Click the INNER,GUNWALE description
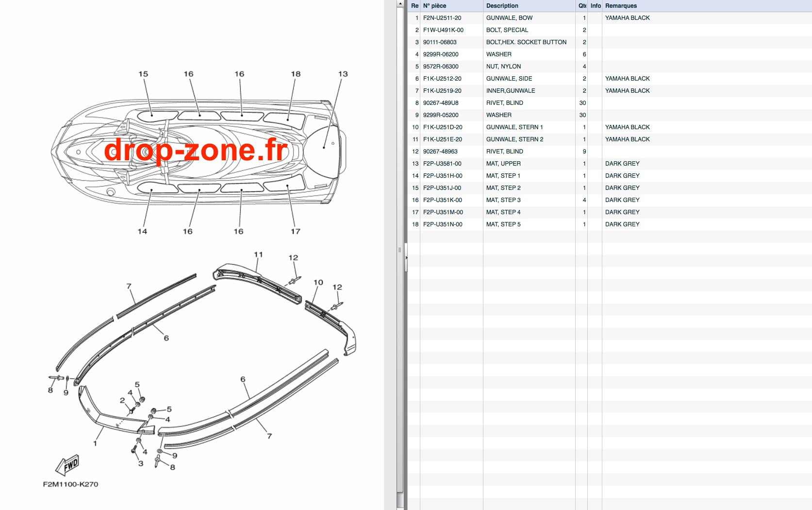This screenshot has width=812, height=510. (x=511, y=91)
